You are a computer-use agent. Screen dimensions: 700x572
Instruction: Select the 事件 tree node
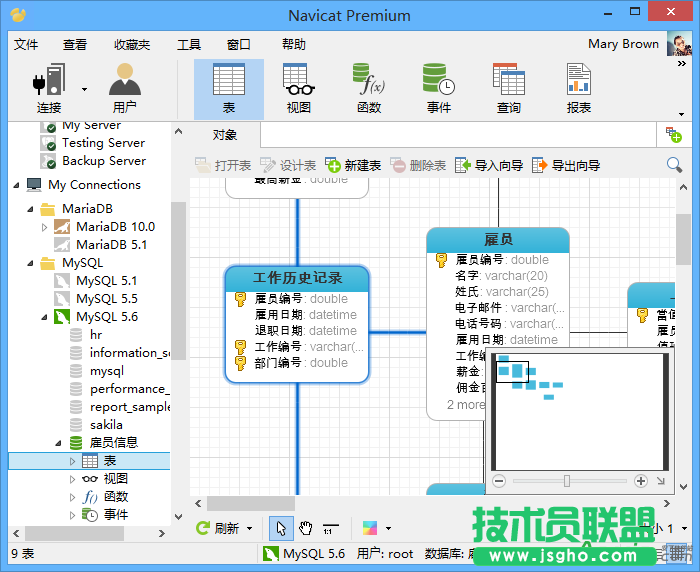116,515
